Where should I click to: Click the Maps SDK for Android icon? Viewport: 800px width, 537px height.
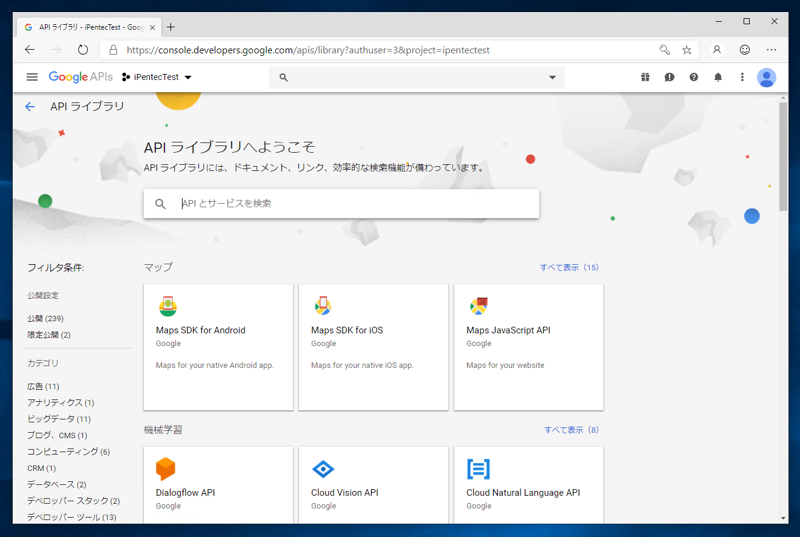(168, 306)
